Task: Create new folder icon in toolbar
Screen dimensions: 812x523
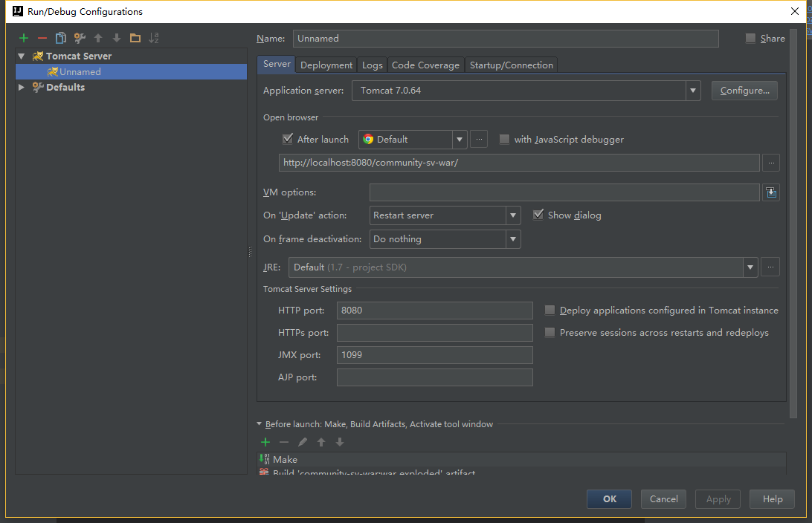Action: 135,38
